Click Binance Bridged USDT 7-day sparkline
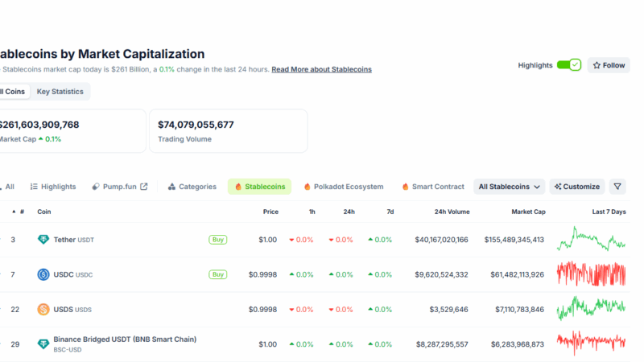The width and height of the screenshot is (644, 362). tap(591, 343)
